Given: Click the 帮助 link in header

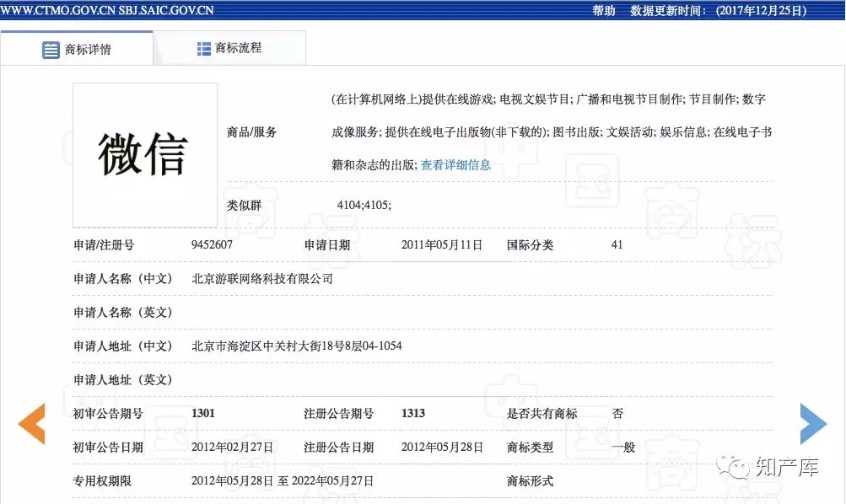Looking at the screenshot, I should [604, 10].
